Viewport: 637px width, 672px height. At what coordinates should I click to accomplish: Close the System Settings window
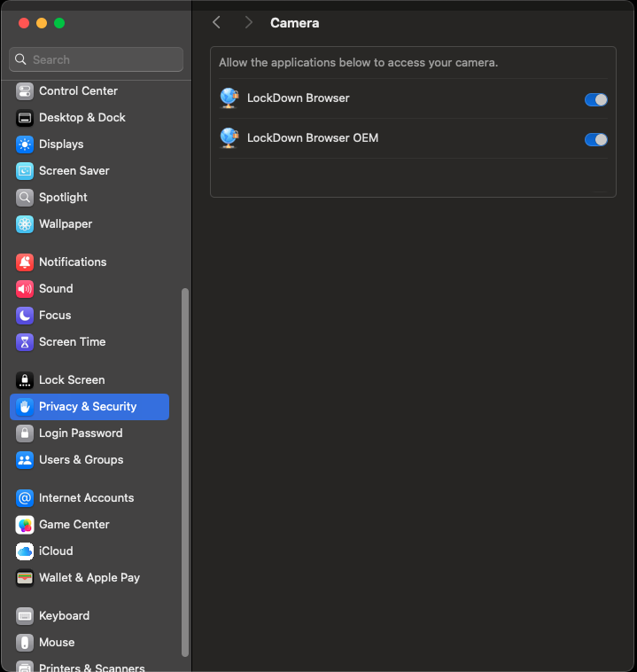pyautogui.click(x=24, y=23)
